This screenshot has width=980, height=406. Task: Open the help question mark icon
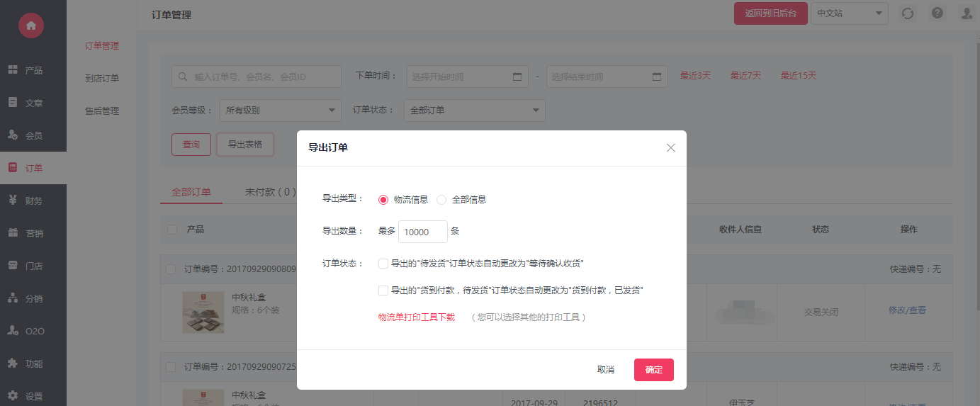(937, 13)
